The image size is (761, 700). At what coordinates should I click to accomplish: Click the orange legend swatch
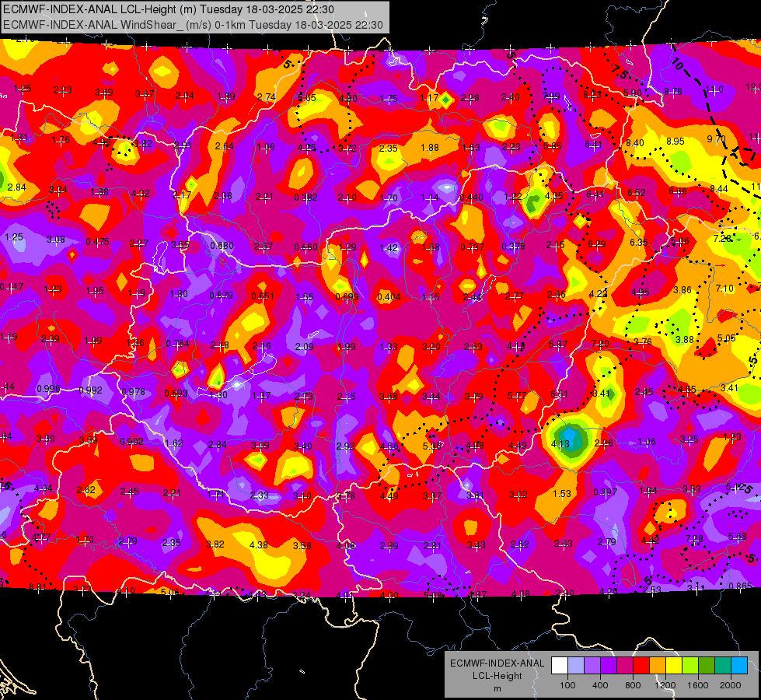(658, 665)
